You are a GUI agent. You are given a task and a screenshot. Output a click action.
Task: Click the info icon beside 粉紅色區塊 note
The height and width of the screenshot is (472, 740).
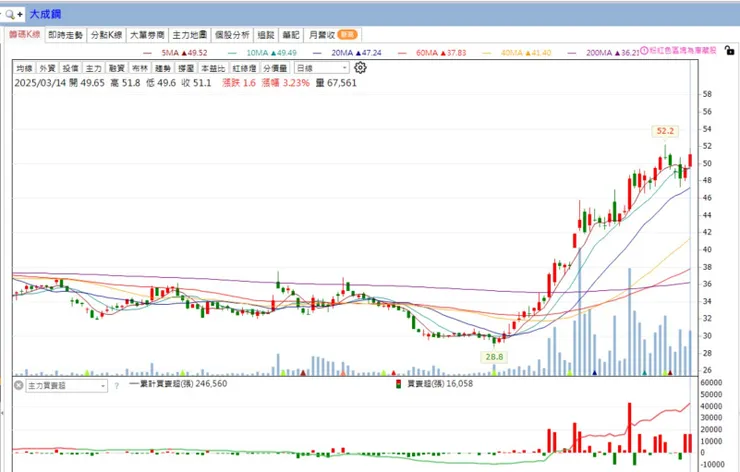[644, 51]
